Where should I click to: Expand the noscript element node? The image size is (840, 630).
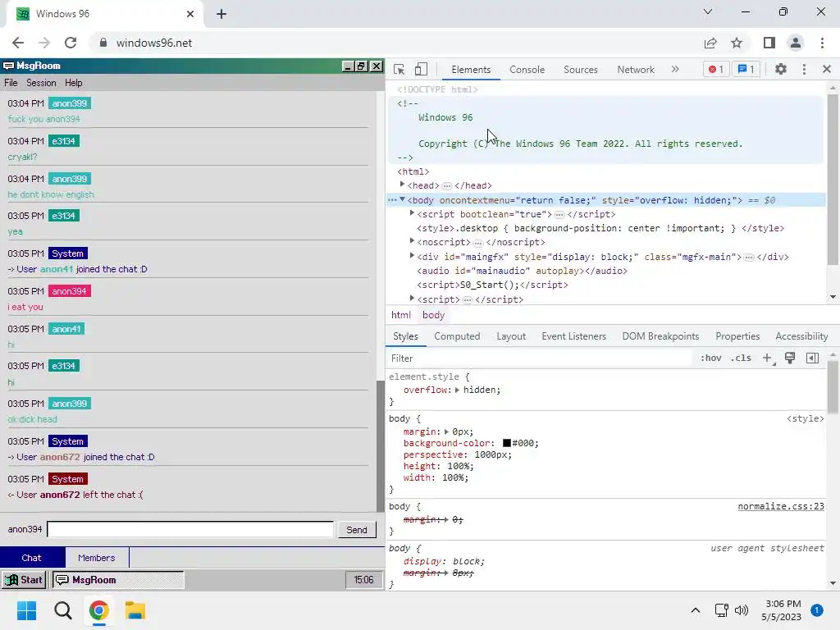coord(412,242)
